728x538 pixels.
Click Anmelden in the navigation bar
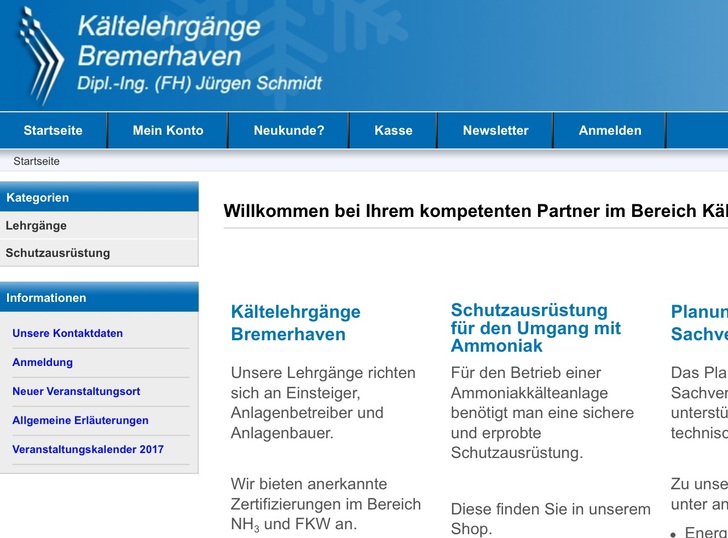(x=610, y=130)
